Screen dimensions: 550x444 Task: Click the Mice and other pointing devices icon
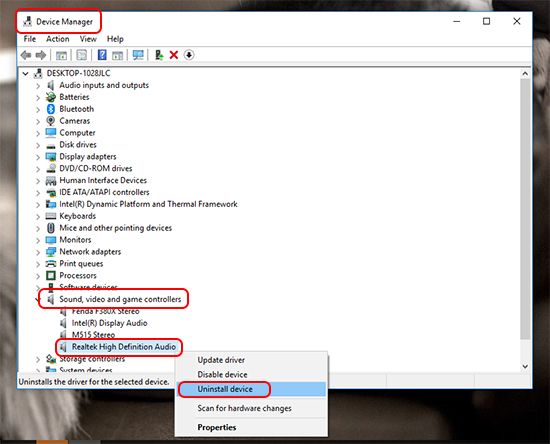[x=51, y=228]
